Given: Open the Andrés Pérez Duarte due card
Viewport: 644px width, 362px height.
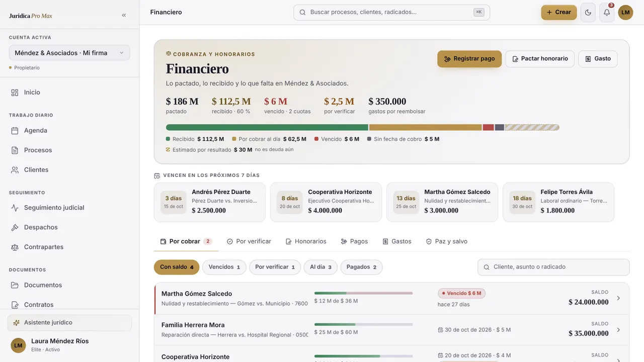Looking at the screenshot, I should coord(210,202).
